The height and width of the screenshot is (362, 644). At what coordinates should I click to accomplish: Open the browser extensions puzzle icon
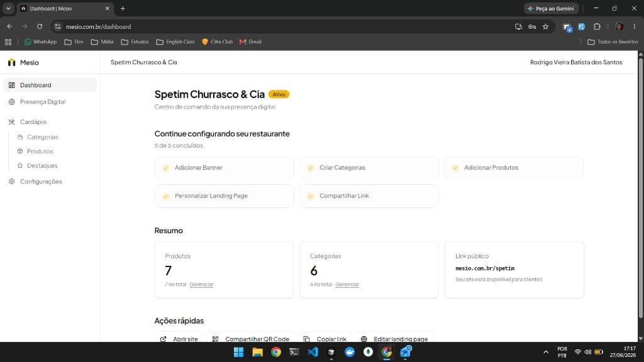pyautogui.click(x=597, y=26)
